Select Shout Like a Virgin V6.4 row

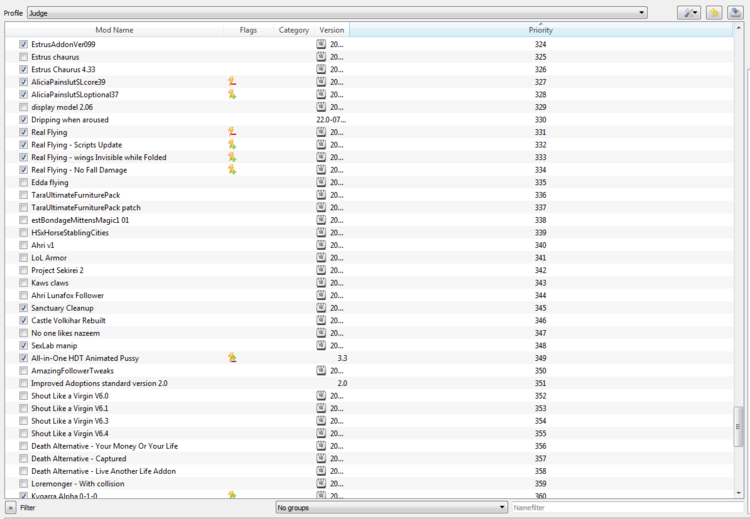(368, 433)
